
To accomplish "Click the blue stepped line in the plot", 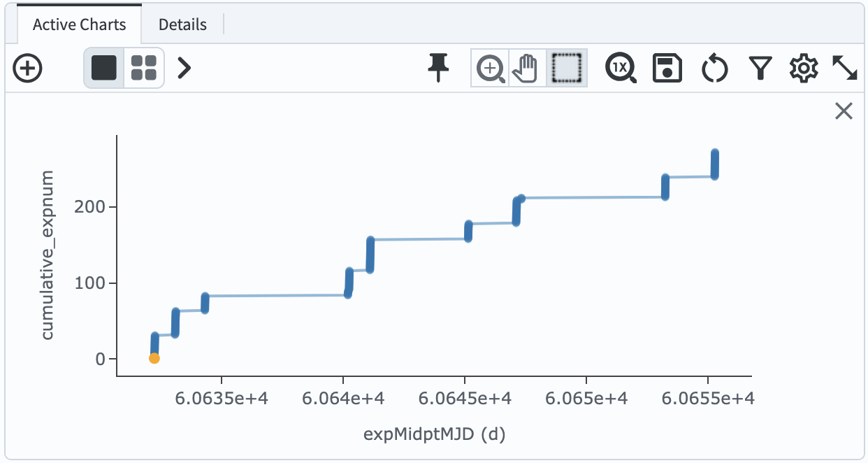I will pos(419,238).
